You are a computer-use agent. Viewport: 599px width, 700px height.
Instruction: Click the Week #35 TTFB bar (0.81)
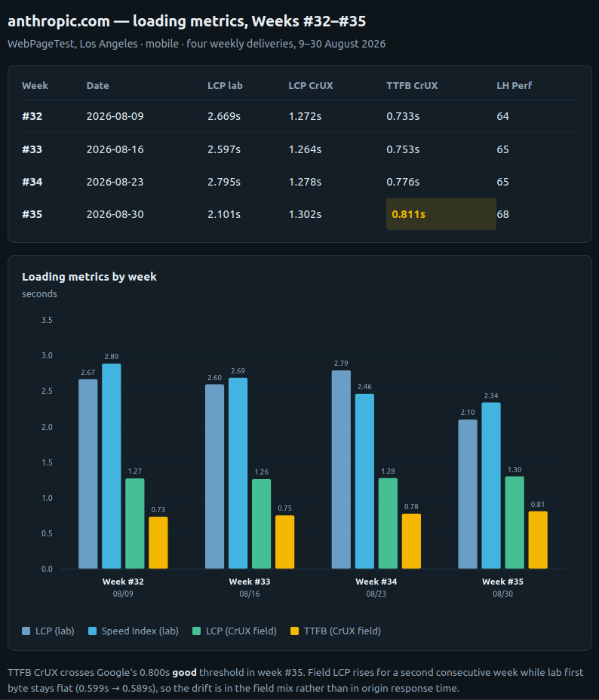[x=538, y=540]
